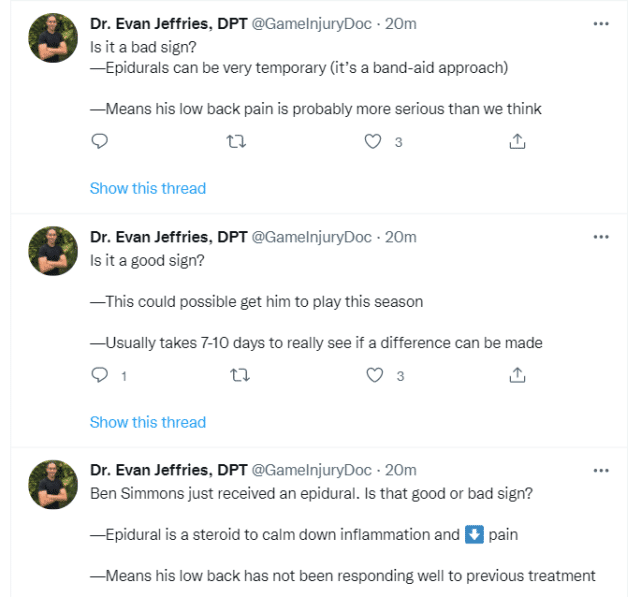The width and height of the screenshot is (641, 597).
Task: Reply to the 'Is it a good sign?' tweet
Action: [x=99, y=376]
